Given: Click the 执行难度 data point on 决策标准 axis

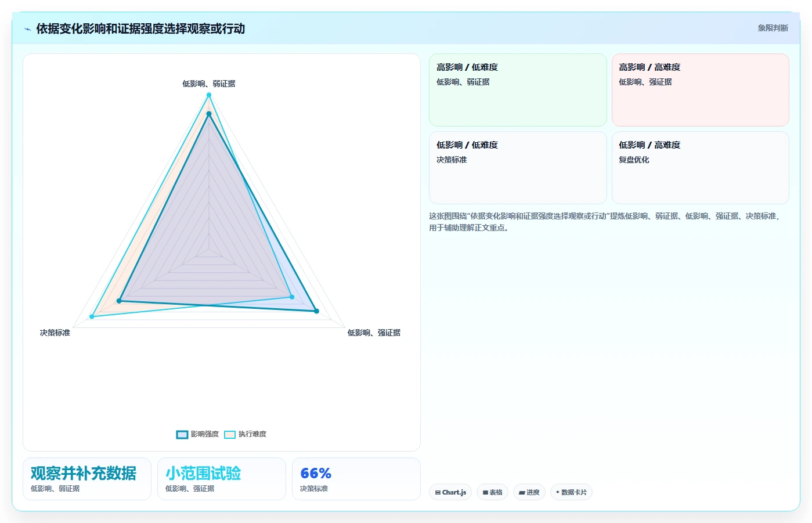Looking at the screenshot, I should coord(92,316).
